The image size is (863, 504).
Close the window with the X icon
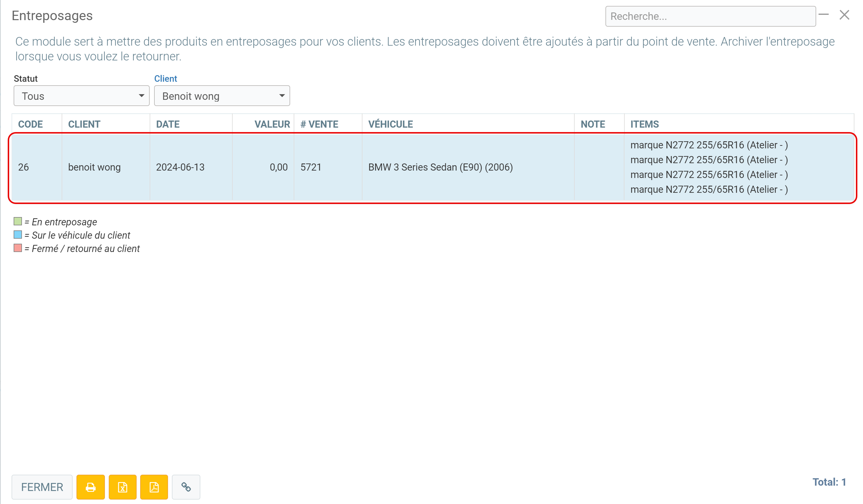click(x=844, y=15)
